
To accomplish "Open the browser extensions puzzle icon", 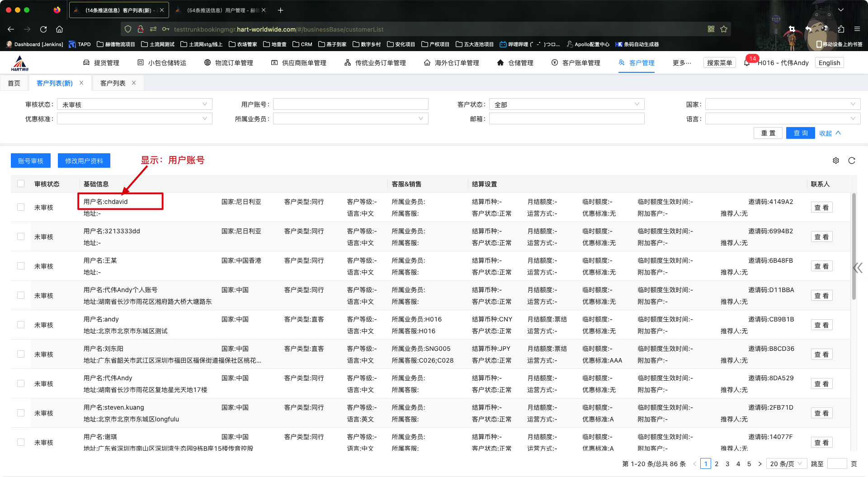I will 841,29.
